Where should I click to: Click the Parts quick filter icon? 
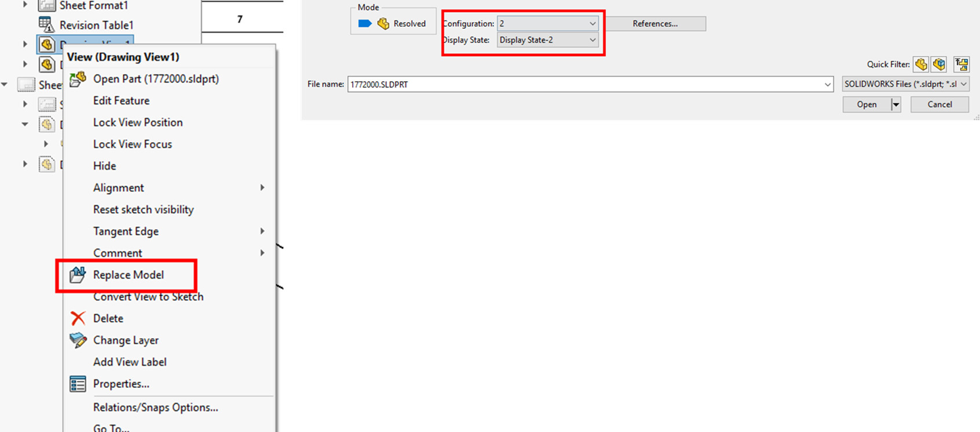point(920,64)
